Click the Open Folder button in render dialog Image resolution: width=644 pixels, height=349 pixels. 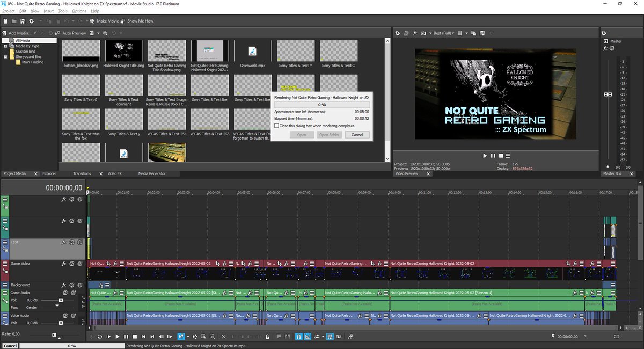point(331,135)
